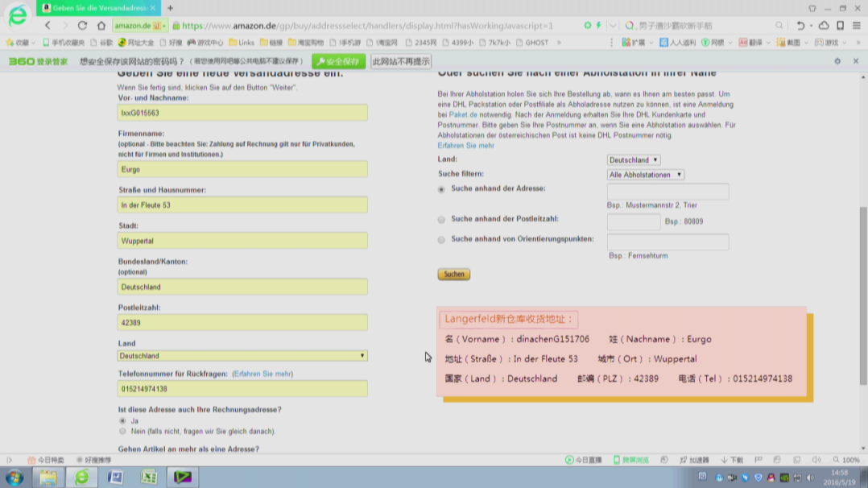Viewport: 868px width, 488px height.
Task: Expand more extension tools chevron
Action: coord(858,42)
